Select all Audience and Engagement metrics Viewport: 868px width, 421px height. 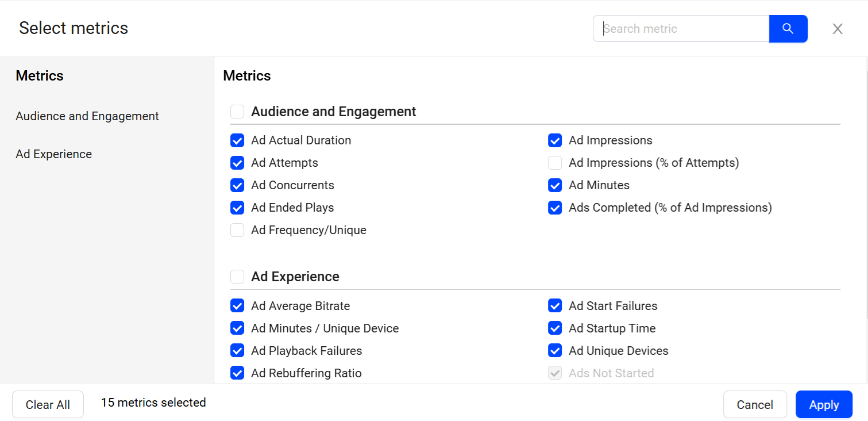237,112
